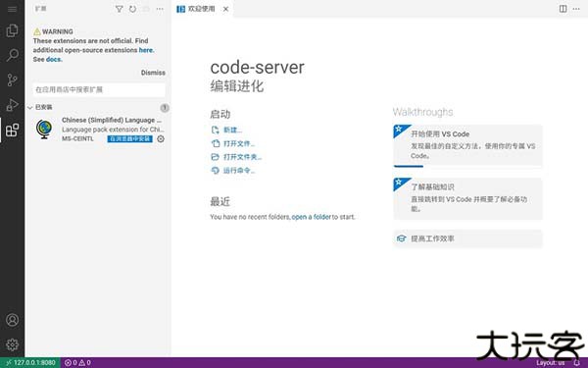Follow the 'here' open-source extensions link

[145, 50]
